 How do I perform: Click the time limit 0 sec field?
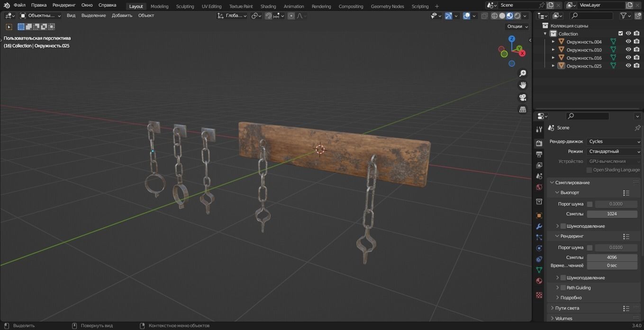pyautogui.click(x=612, y=266)
